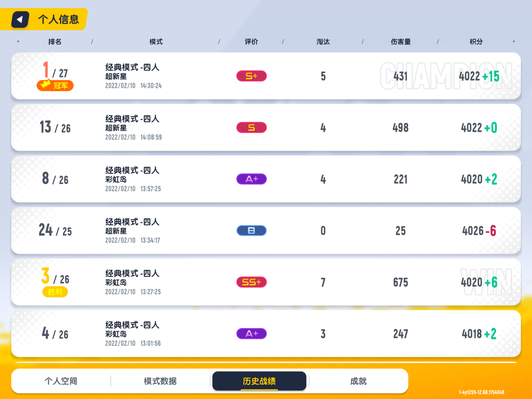
Task: Click the 个人信息 title label
Action: tap(58, 19)
